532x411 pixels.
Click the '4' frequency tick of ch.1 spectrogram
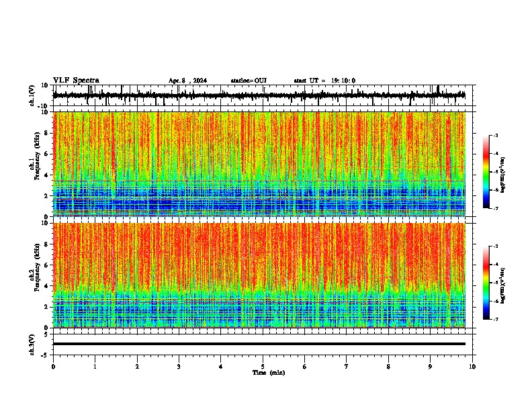48,175
